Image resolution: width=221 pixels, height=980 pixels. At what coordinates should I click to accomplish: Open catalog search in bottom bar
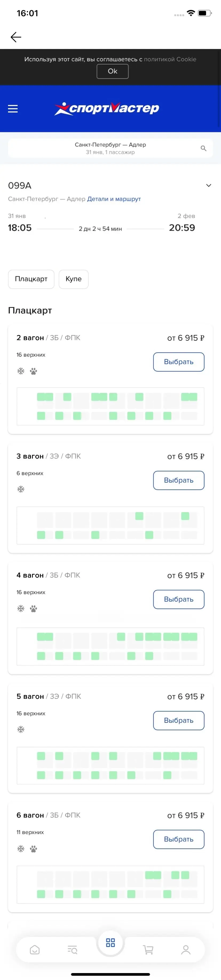coord(72,950)
